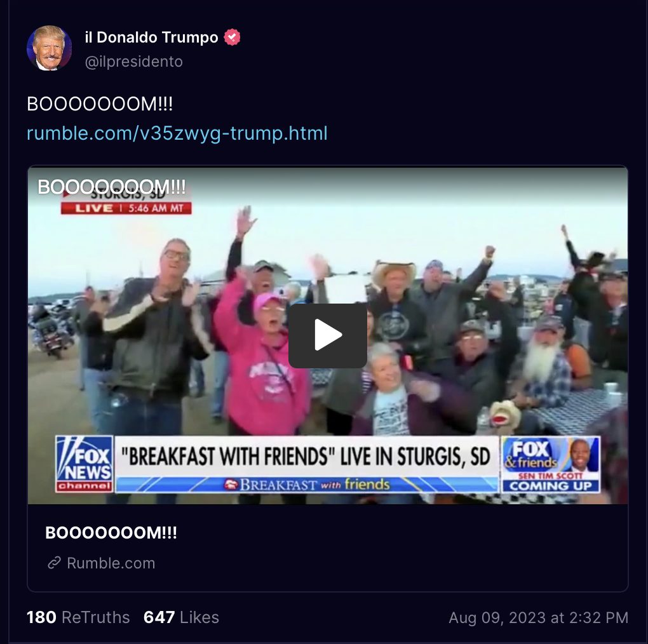648x644 pixels.
Task: Open the il Donaldo Trumpo display name
Action: (151, 37)
